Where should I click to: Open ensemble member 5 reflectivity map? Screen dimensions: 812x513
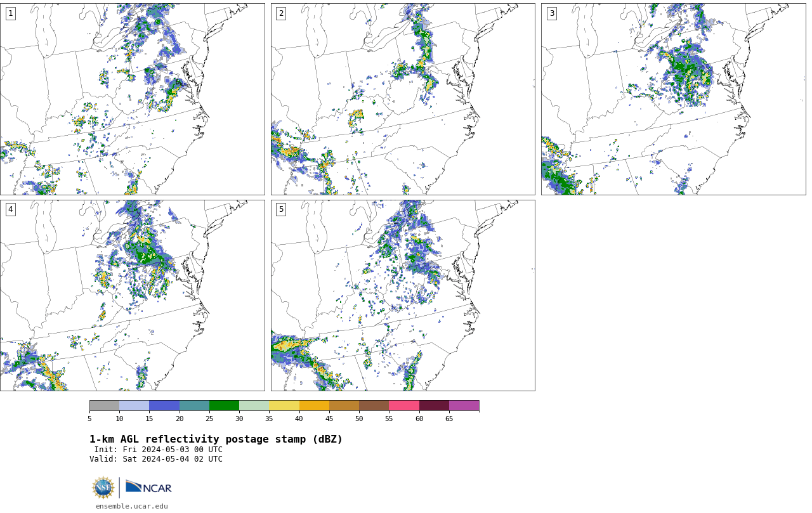[x=403, y=295]
